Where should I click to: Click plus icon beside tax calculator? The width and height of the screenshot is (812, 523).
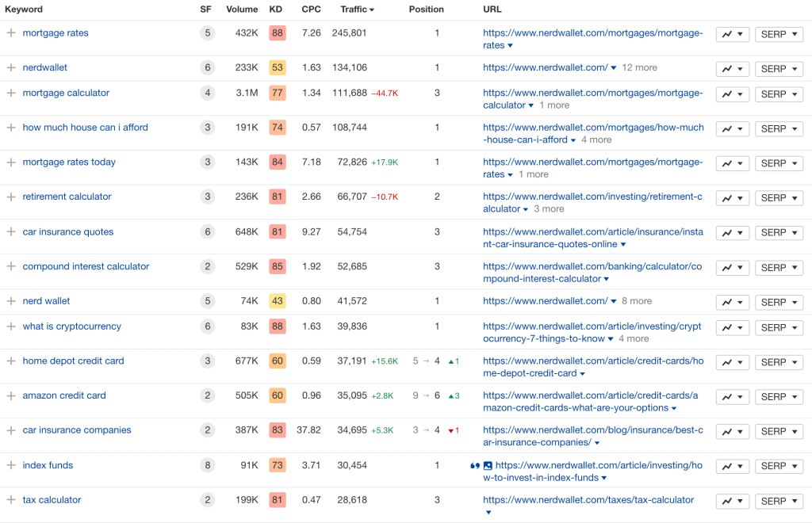[x=11, y=500]
